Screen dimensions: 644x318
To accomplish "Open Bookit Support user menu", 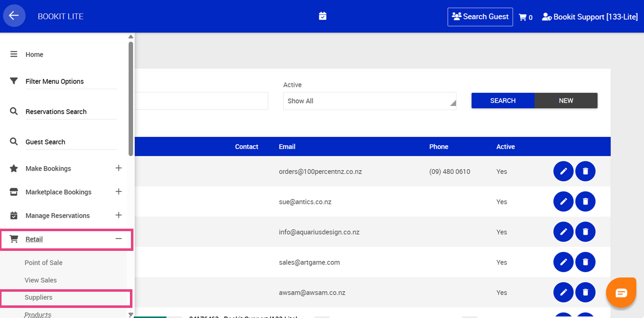I will (590, 17).
